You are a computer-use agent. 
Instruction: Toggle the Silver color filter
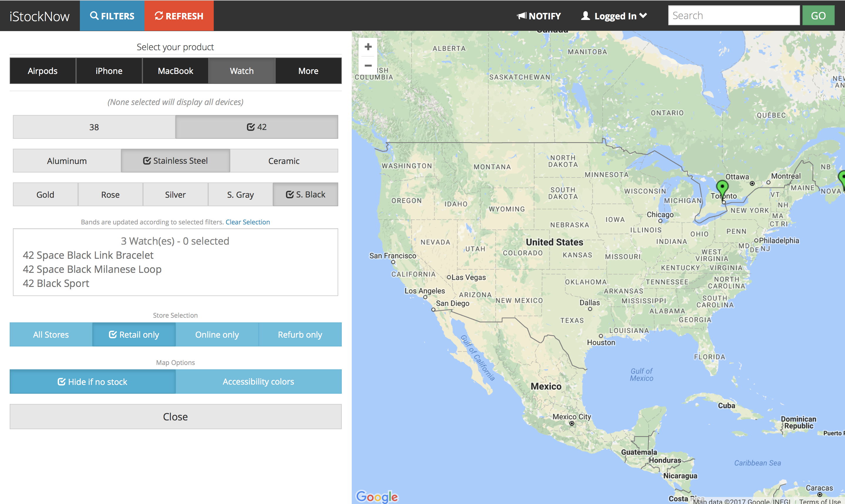click(175, 195)
